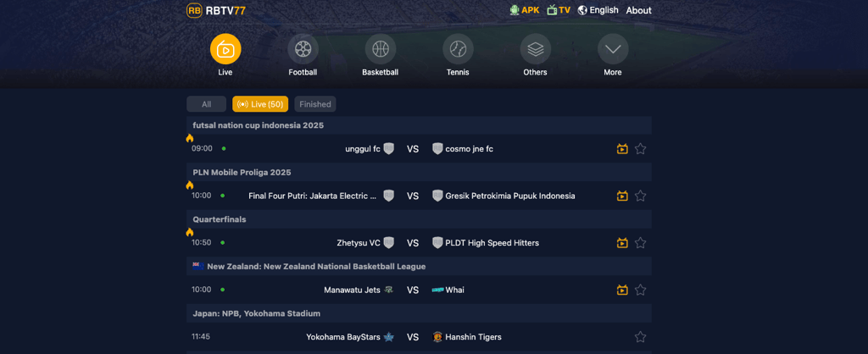Select PLDT High Speed Hitters team
Image resolution: width=868 pixels, height=354 pixels.
pyautogui.click(x=492, y=243)
